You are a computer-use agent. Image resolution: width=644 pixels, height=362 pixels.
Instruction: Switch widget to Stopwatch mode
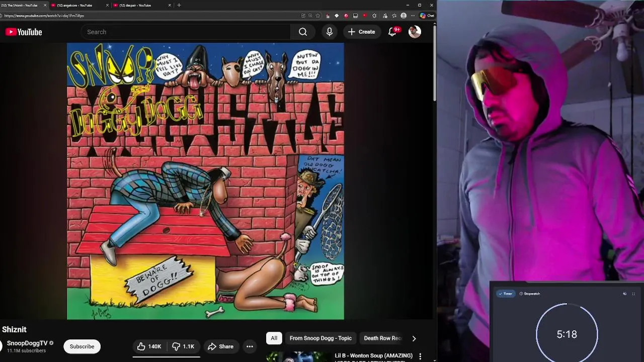tap(530, 294)
